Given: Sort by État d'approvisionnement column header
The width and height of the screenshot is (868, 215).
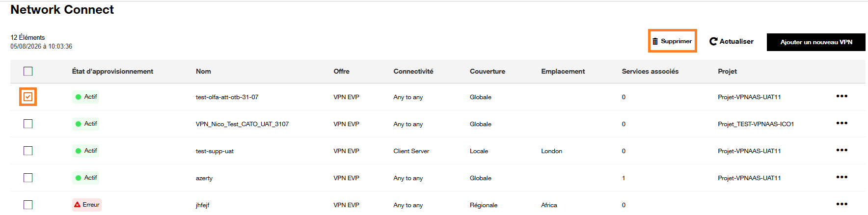Looking at the screenshot, I should 112,71.
